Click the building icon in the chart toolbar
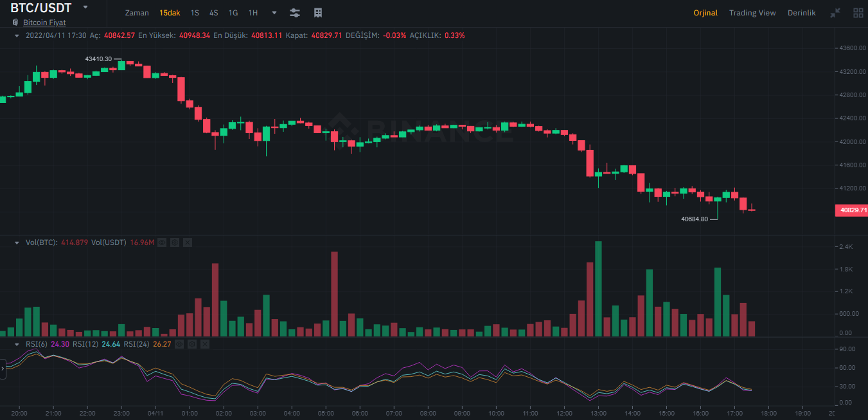The height and width of the screenshot is (420, 868). point(317,13)
